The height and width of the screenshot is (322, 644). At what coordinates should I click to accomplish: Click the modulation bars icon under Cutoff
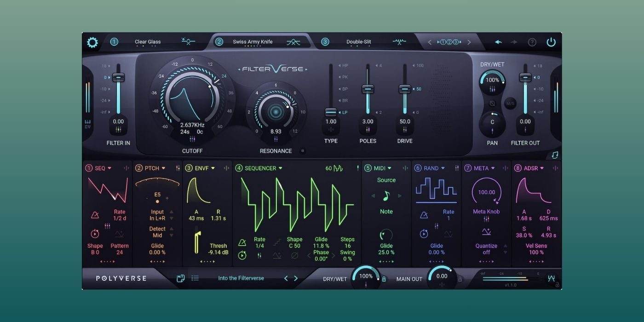tap(192, 139)
